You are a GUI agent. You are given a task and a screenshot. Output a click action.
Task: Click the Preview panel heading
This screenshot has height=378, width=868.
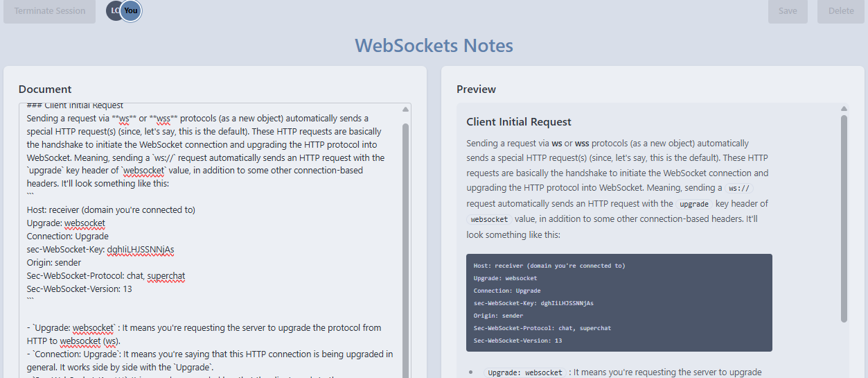coord(476,89)
